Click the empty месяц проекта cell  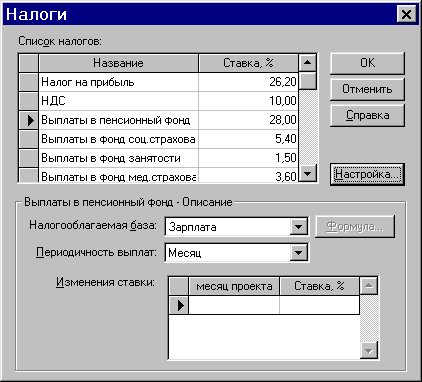(x=234, y=305)
